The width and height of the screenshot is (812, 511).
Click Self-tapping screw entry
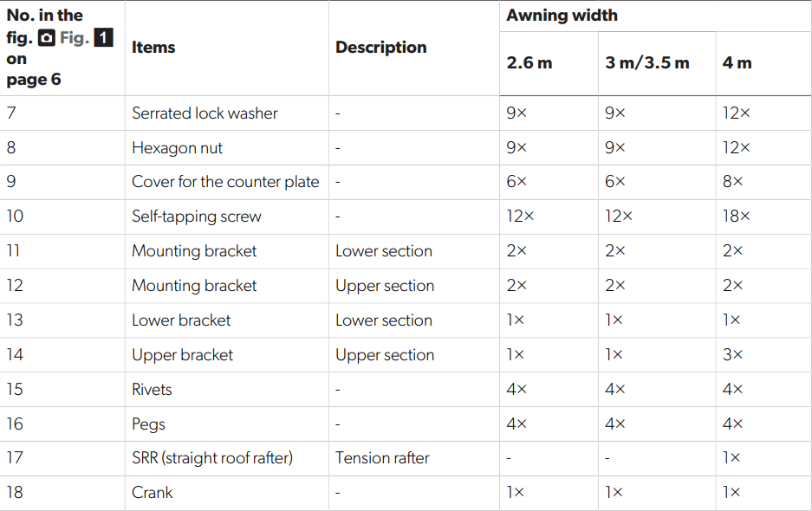pyautogui.click(x=196, y=217)
